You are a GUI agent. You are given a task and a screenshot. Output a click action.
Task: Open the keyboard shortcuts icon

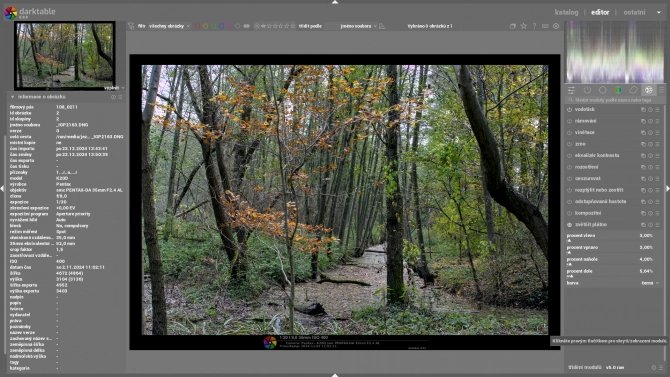(545, 26)
